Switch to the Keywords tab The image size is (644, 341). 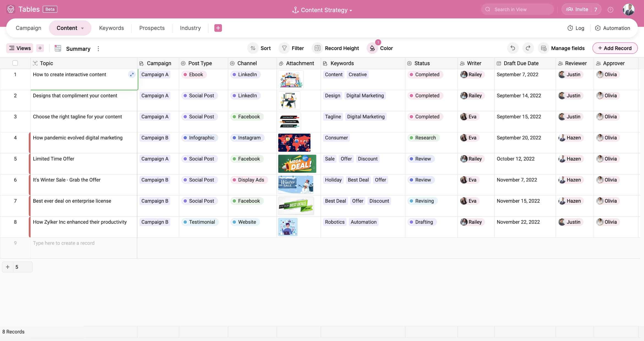(111, 28)
